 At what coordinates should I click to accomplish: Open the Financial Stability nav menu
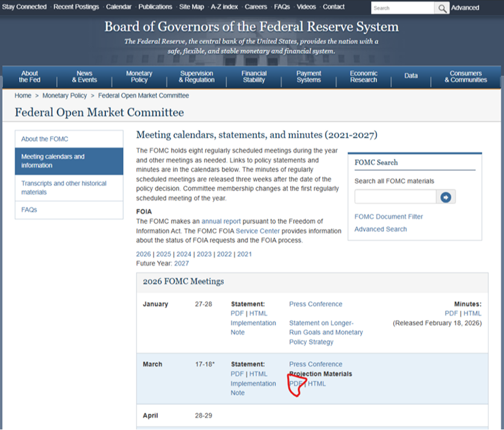254,77
